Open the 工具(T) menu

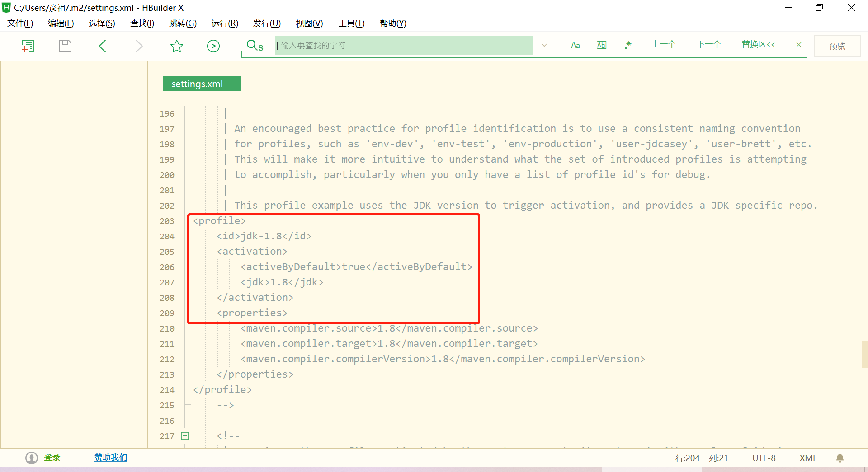(x=352, y=23)
